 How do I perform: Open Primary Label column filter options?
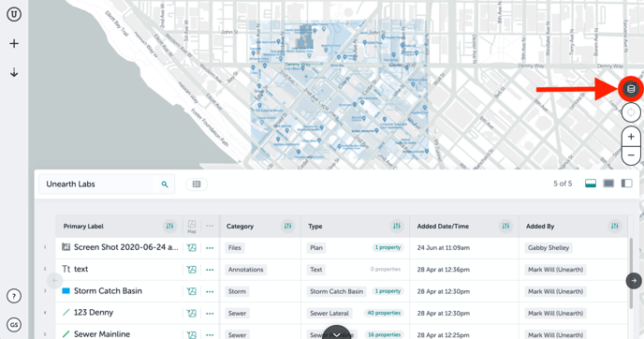pyautogui.click(x=169, y=226)
